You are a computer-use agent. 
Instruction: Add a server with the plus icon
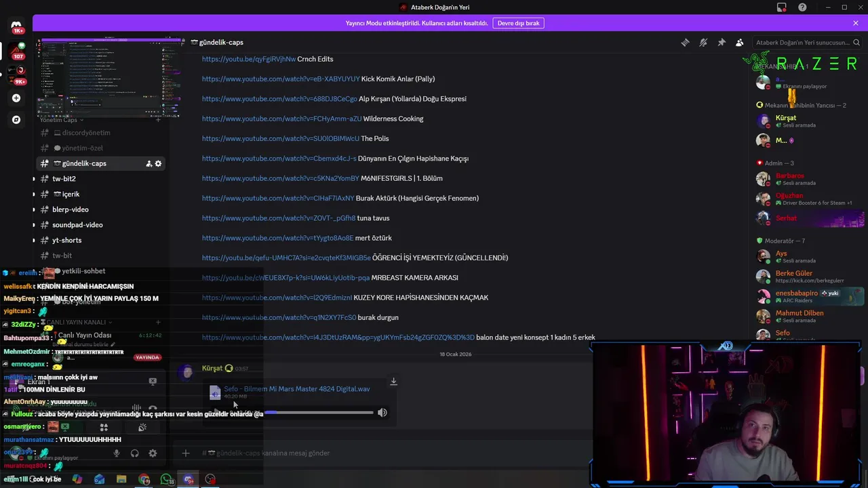click(16, 98)
